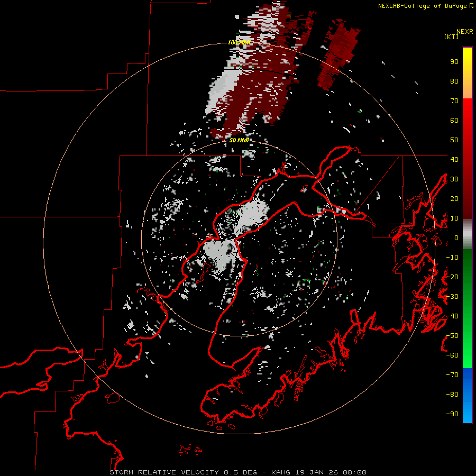Click the -60 value on the velocity scale
This screenshot has width=476, height=476.
(452, 355)
